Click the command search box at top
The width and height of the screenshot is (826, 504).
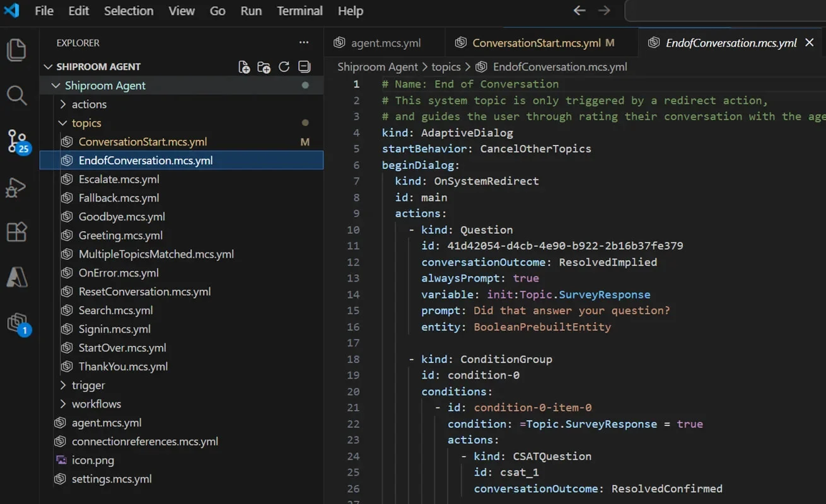724,11
